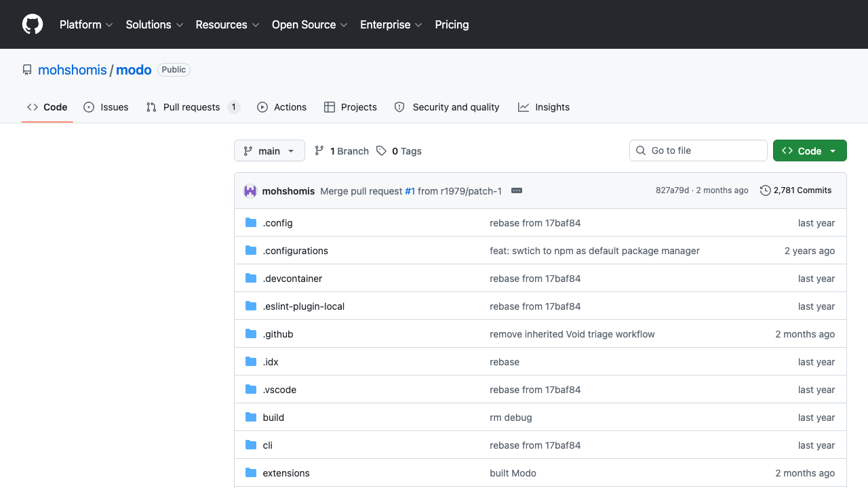Click mohshomis author name in commit row
The image size is (868, 488).
click(x=288, y=191)
